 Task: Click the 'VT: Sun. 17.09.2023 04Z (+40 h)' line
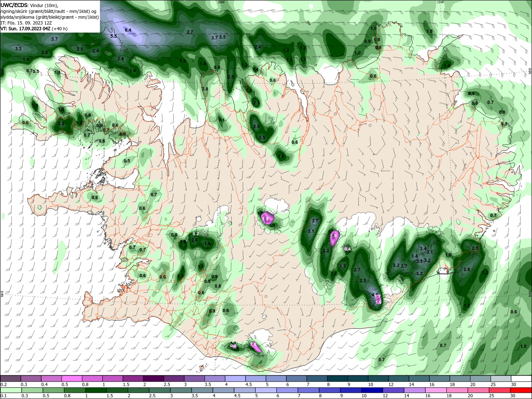point(34,29)
